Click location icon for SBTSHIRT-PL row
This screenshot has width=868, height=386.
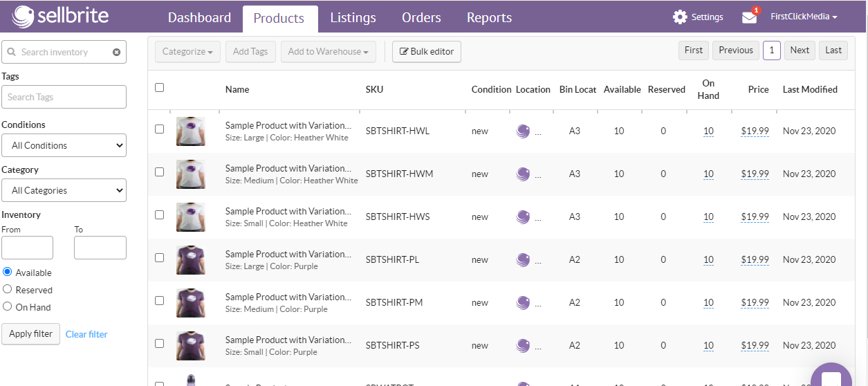[x=523, y=260]
